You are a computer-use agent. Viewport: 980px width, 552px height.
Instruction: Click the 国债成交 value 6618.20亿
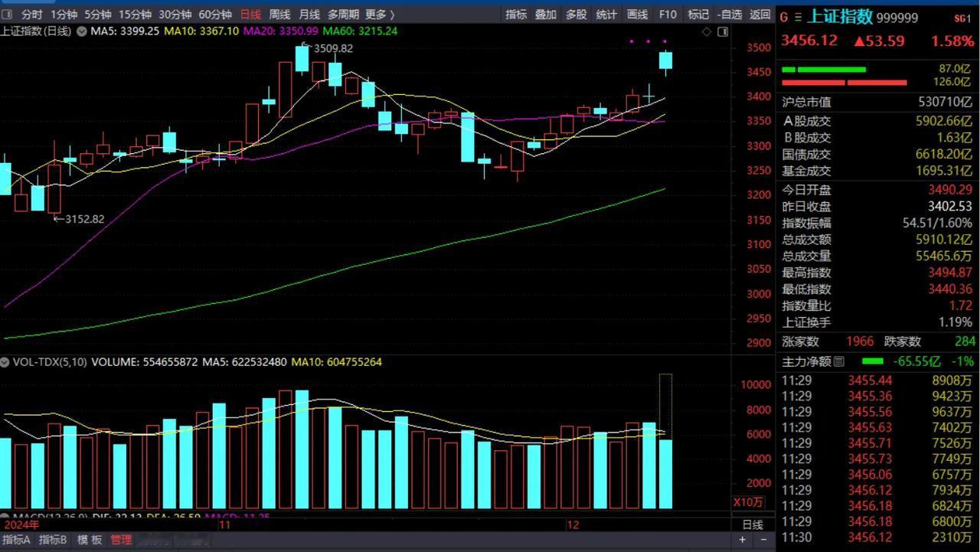point(944,155)
